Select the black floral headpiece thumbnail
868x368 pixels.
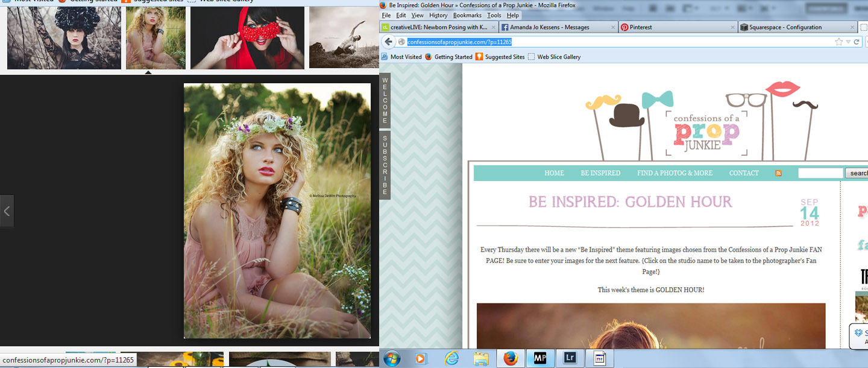64,38
